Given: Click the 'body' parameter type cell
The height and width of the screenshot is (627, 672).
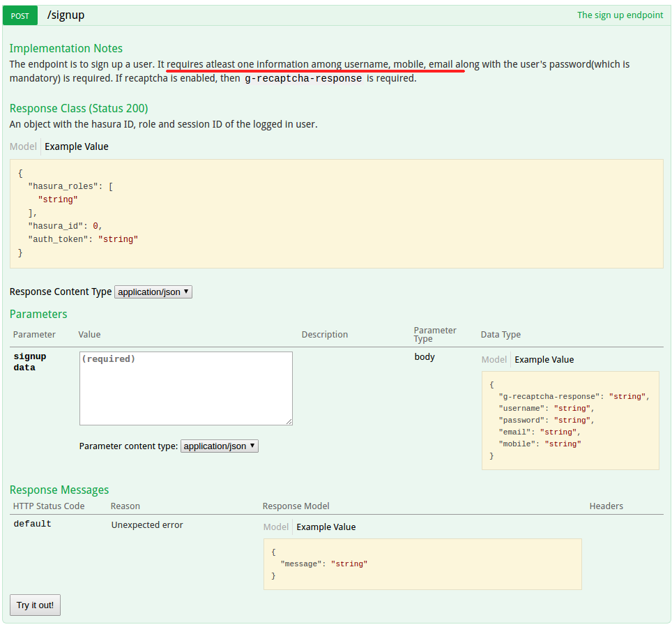Looking at the screenshot, I should 425,357.
